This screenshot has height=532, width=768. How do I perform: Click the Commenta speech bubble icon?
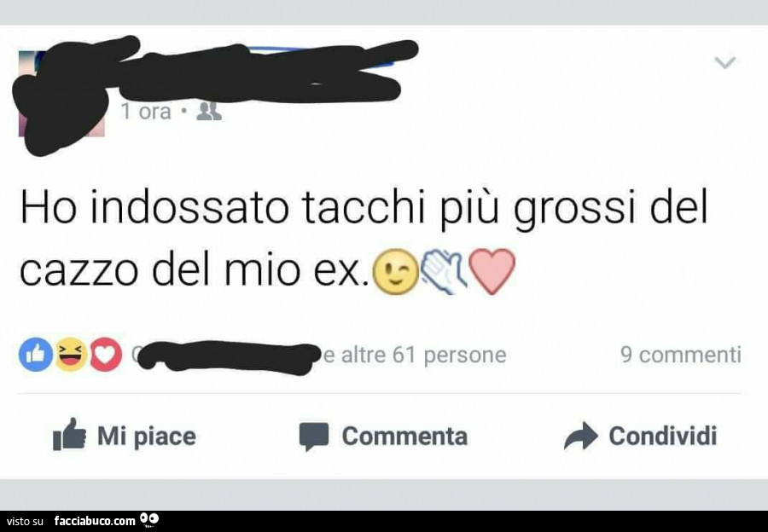coord(313,436)
